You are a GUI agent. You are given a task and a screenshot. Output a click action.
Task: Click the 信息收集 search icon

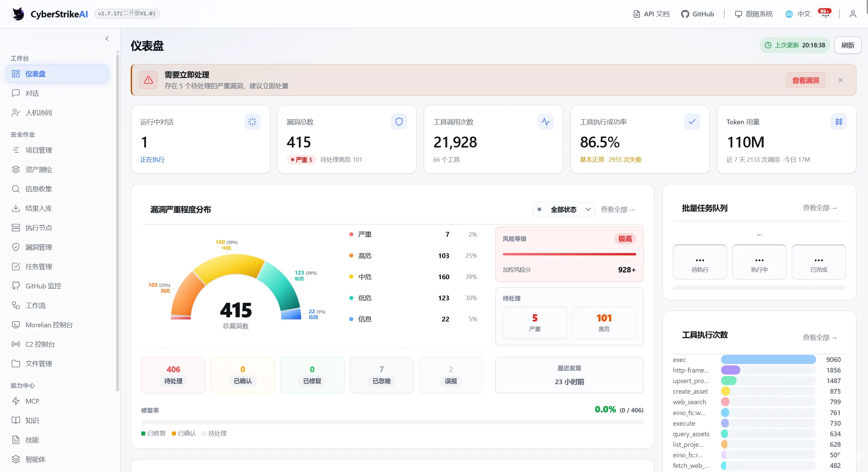click(16, 189)
